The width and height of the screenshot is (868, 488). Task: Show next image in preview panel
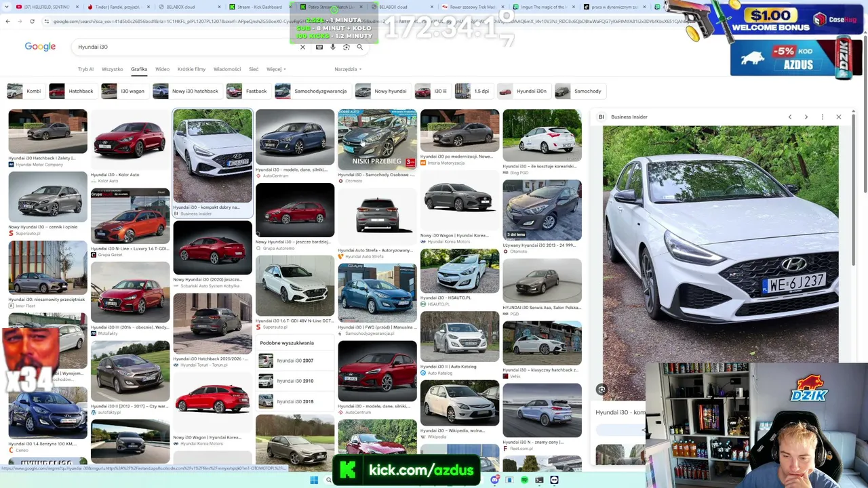click(806, 117)
